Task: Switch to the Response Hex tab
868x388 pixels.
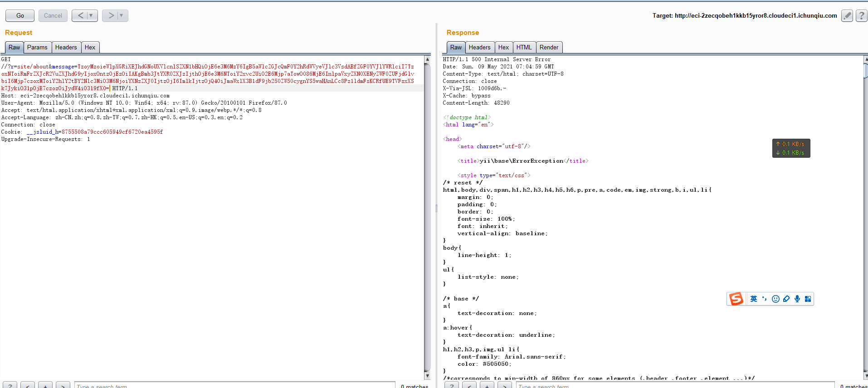Action: coord(503,47)
